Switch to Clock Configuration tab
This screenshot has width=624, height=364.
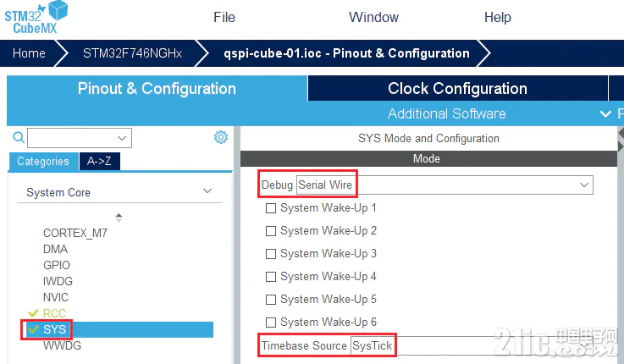coord(458,88)
